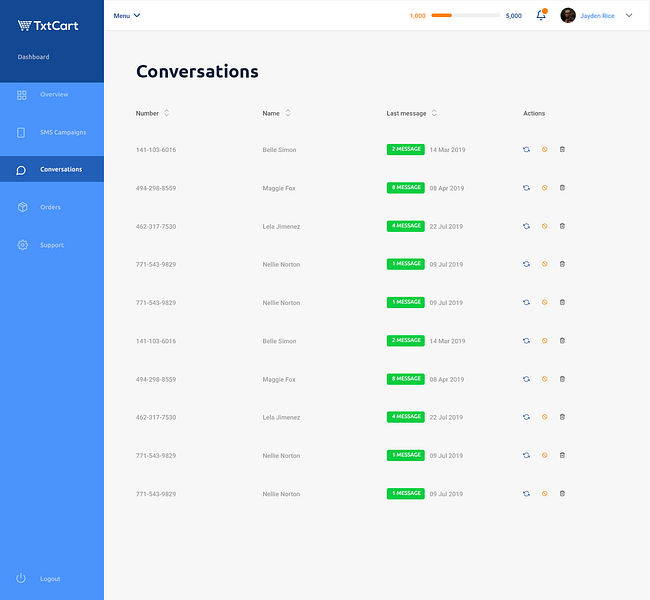Viewport: 650px width, 600px height.
Task: Click the Number column header text
Action: (147, 113)
